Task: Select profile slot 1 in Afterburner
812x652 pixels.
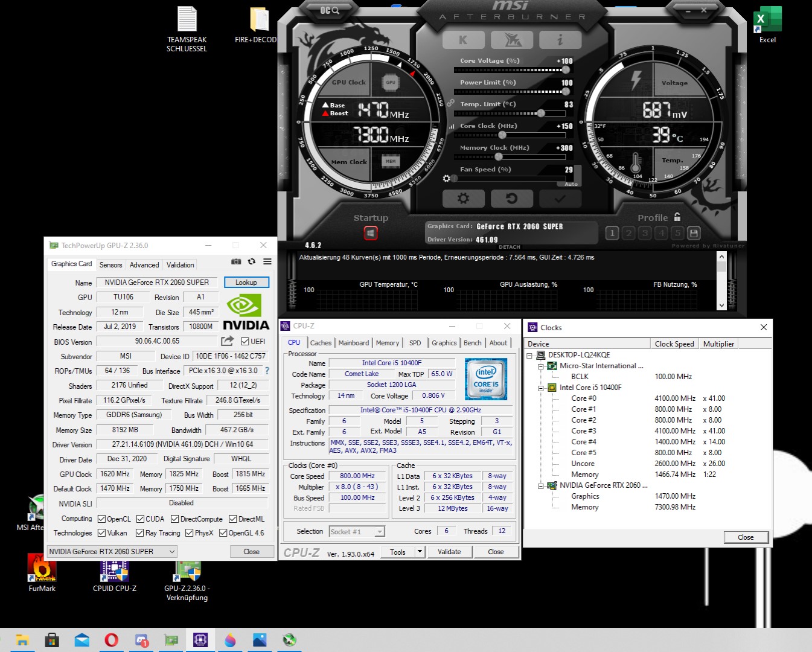Action: point(612,233)
